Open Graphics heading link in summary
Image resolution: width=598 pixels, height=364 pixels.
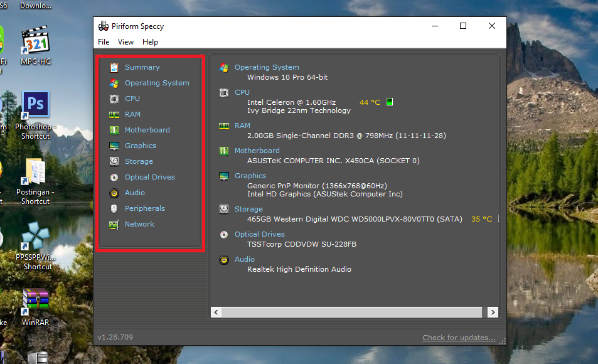250,176
